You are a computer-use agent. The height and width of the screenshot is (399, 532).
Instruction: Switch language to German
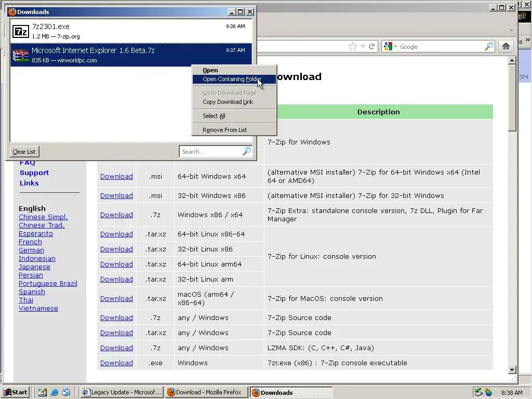(x=31, y=250)
